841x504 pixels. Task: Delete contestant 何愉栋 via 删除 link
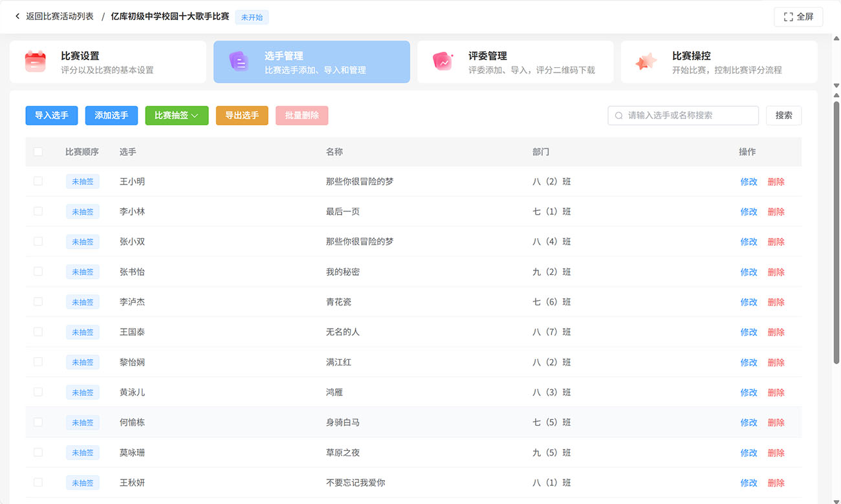[x=776, y=422]
